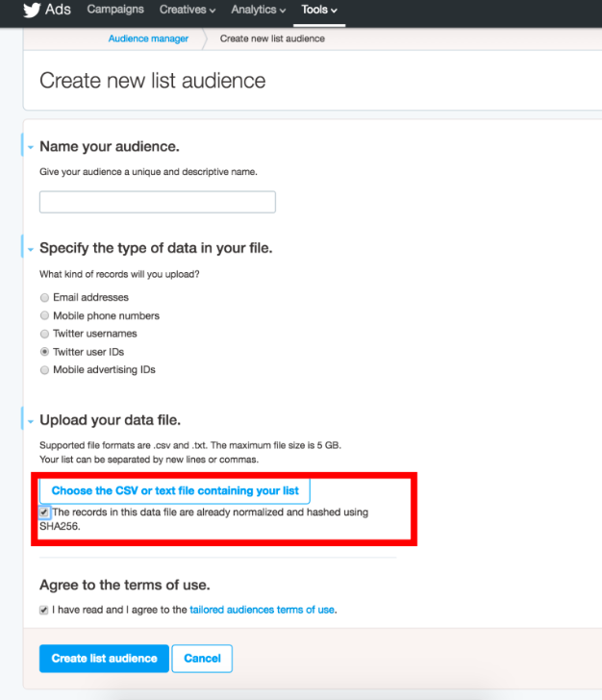Open the Campaigns menu item
The height and width of the screenshot is (700, 602).
click(115, 10)
